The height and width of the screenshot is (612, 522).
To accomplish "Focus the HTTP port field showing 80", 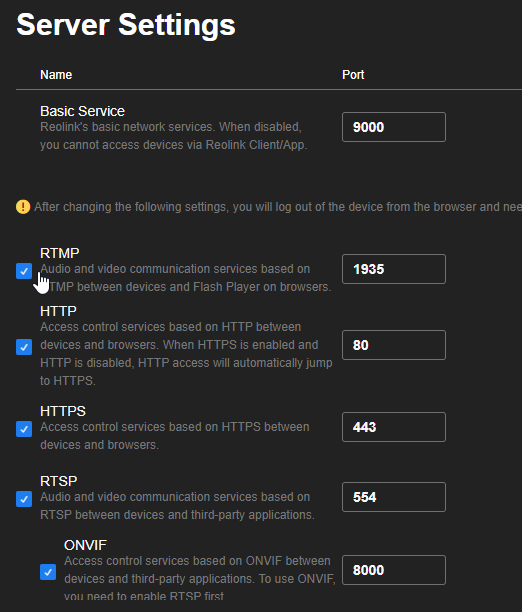I will [394, 345].
